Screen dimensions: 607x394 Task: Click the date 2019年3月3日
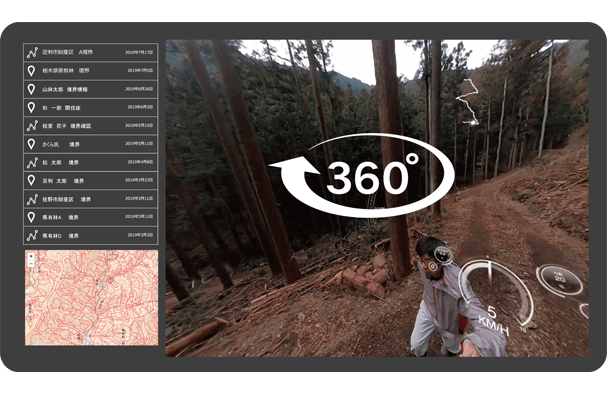click(140, 235)
